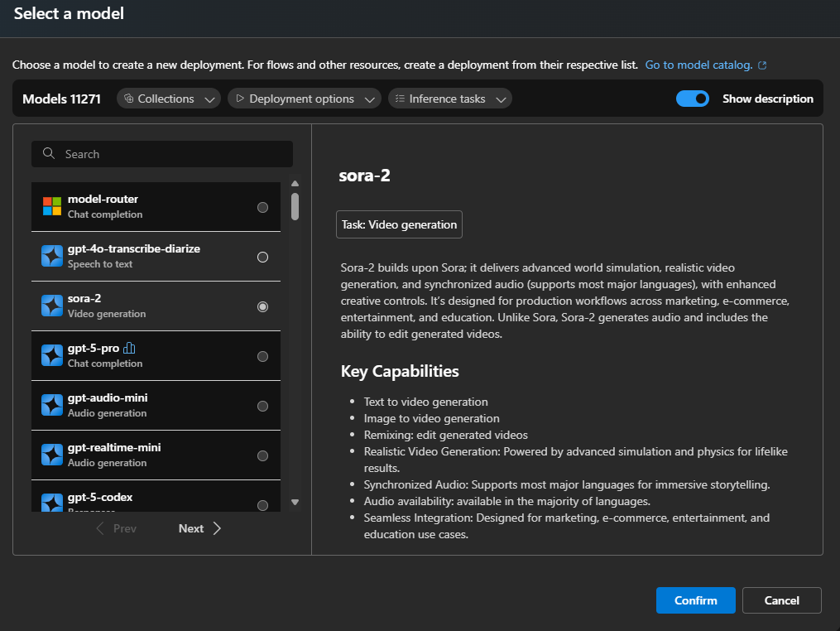Click into the model Search field

170,154
